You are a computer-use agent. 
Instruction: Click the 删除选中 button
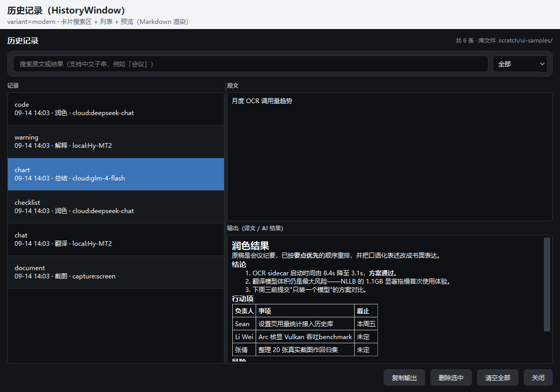click(x=451, y=377)
